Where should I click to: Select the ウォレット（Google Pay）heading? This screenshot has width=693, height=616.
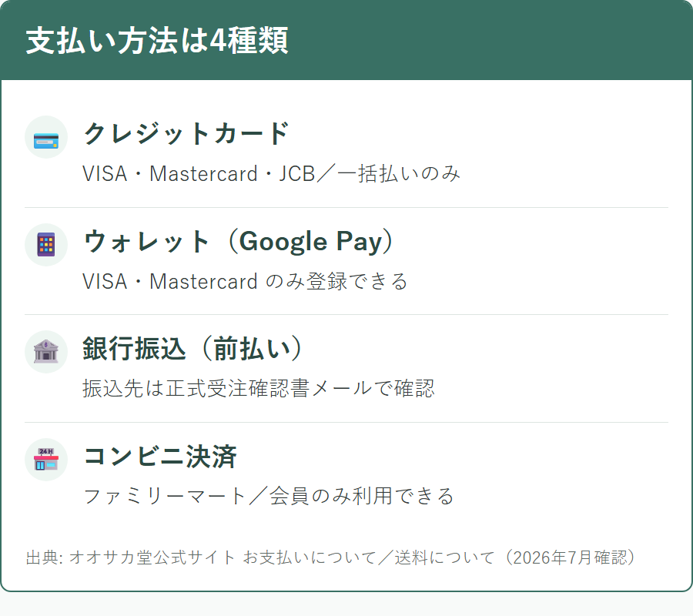click(x=239, y=241)
